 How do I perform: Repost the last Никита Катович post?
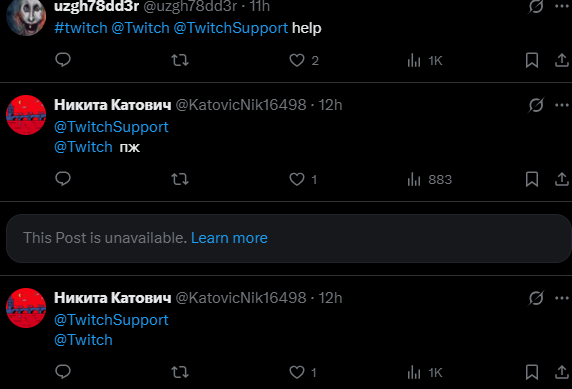pyautogui.click(x=180, y=372)
